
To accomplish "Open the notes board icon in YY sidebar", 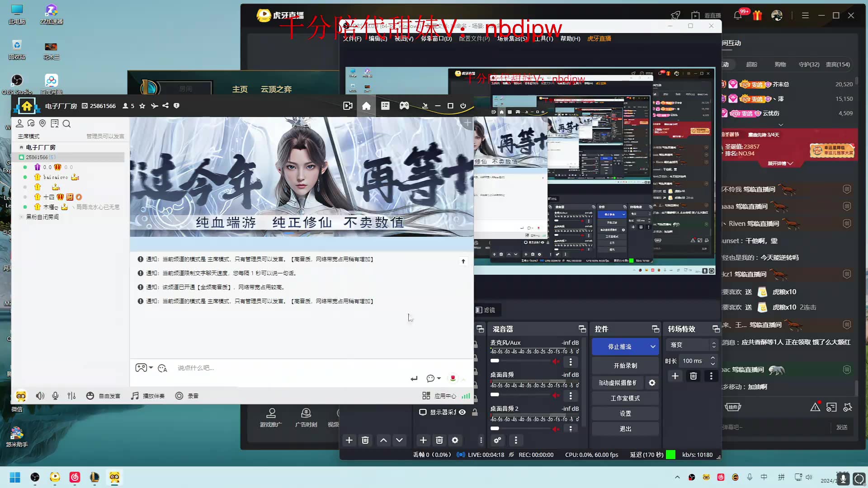I will point(55,123).
